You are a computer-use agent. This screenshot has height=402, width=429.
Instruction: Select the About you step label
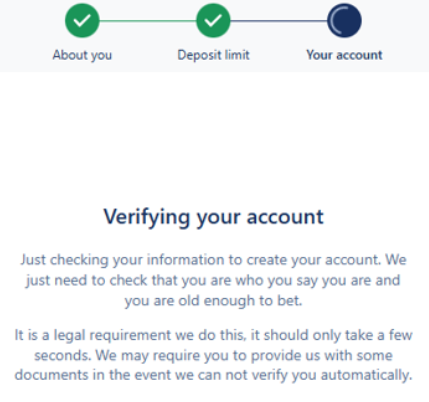[82, 55]
